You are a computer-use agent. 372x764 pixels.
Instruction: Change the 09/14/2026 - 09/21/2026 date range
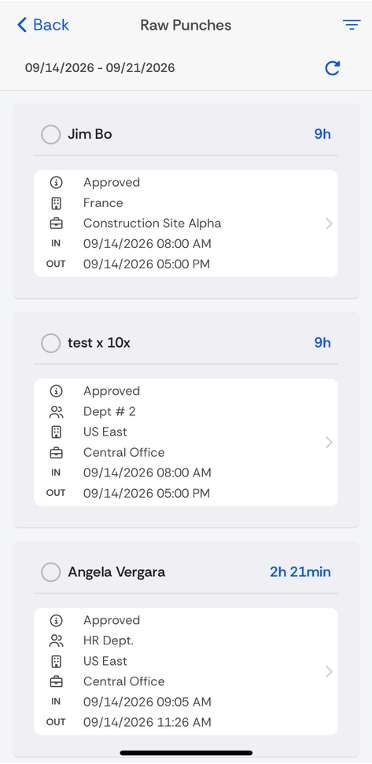pos(100,68)
